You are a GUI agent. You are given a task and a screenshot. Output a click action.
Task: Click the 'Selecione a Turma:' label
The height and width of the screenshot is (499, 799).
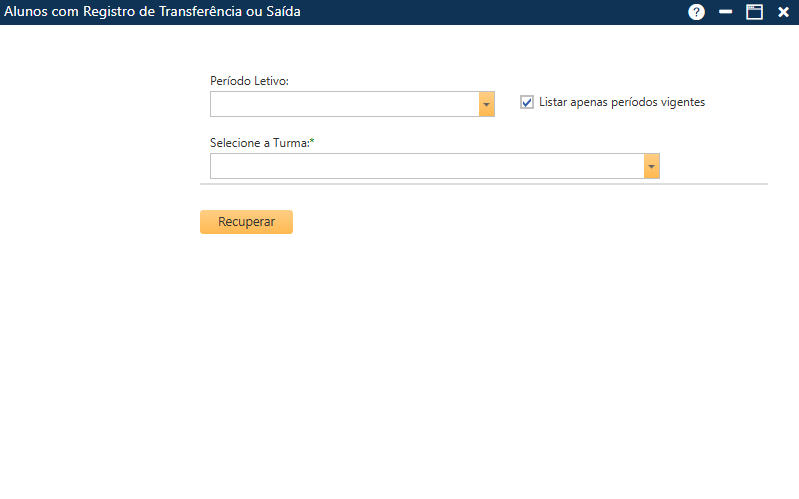(x=259, y=143)
